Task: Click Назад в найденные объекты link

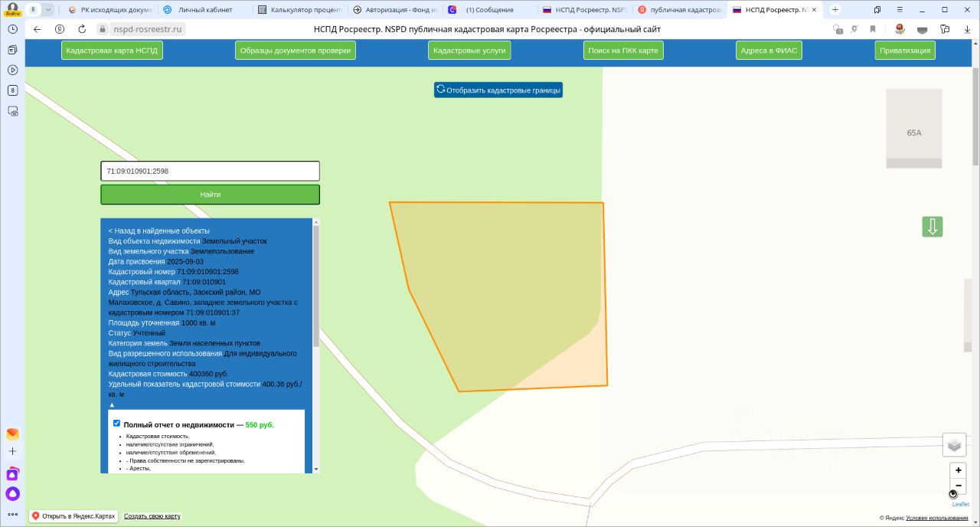Action: pos(159,231)
